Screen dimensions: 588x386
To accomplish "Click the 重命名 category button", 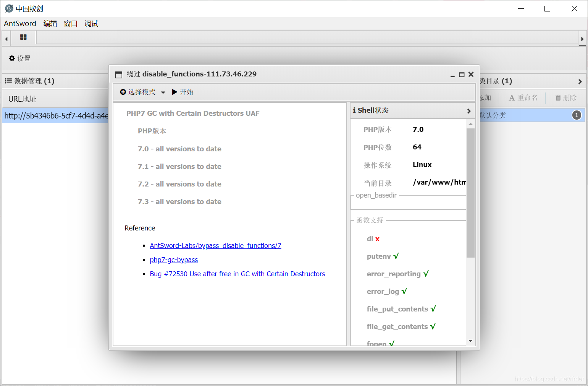I will coord(523,98).
